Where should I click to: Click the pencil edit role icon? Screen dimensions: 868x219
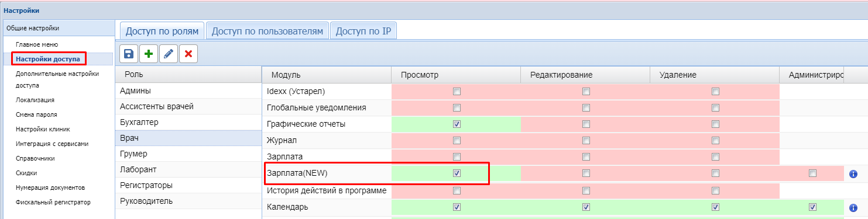(169, 54)
